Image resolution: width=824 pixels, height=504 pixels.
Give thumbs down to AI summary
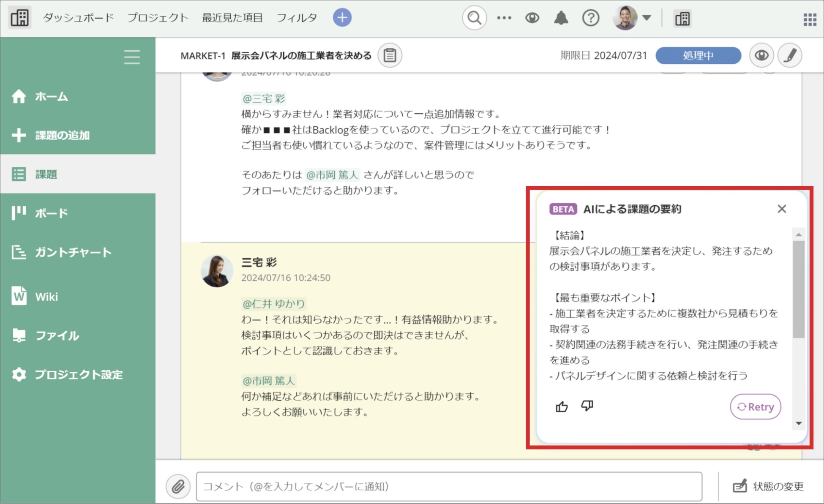[587, 406]
